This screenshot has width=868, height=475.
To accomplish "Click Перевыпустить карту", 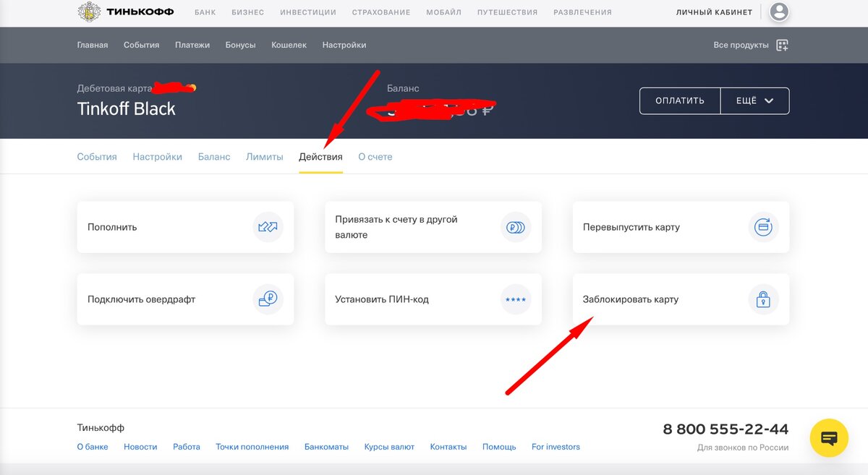I will (681, 227).
